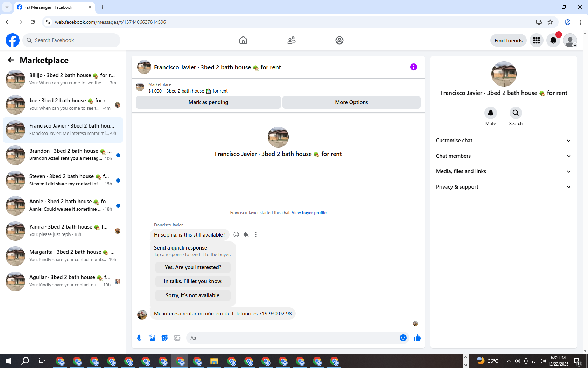Viewport: 588px width, 368px height.
Task: Click the large listing photo in right panel
Action: [504, 74]
